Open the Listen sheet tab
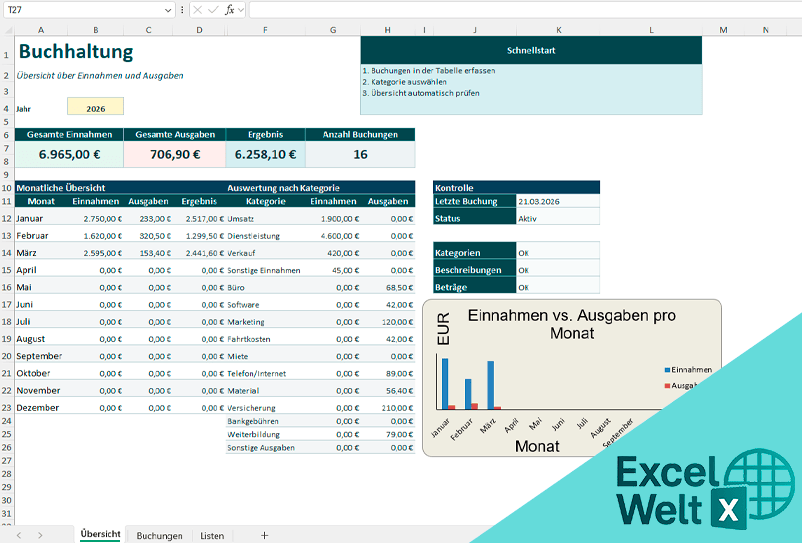The height and width of the screenshot is (543, 802). coord(212,535)
